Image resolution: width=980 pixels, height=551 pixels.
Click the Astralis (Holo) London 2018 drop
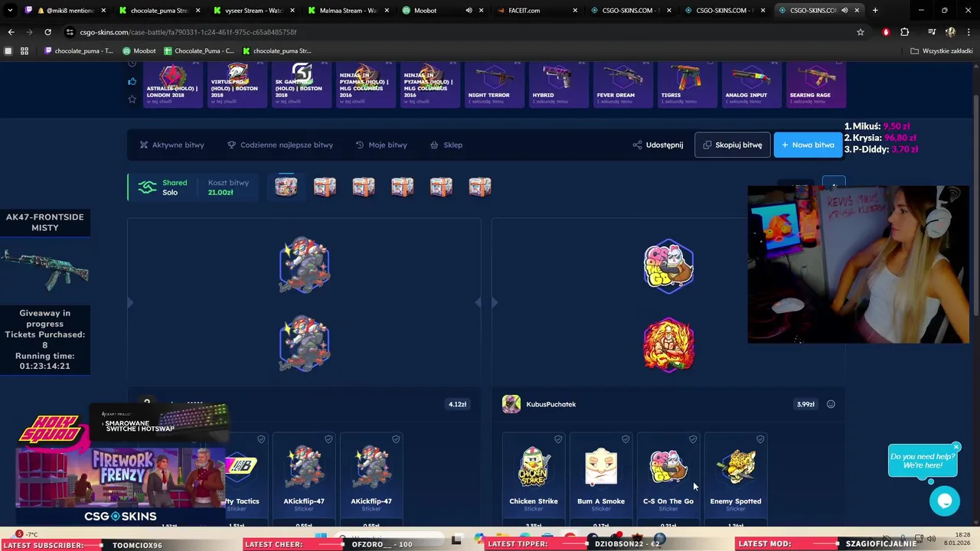173,86
